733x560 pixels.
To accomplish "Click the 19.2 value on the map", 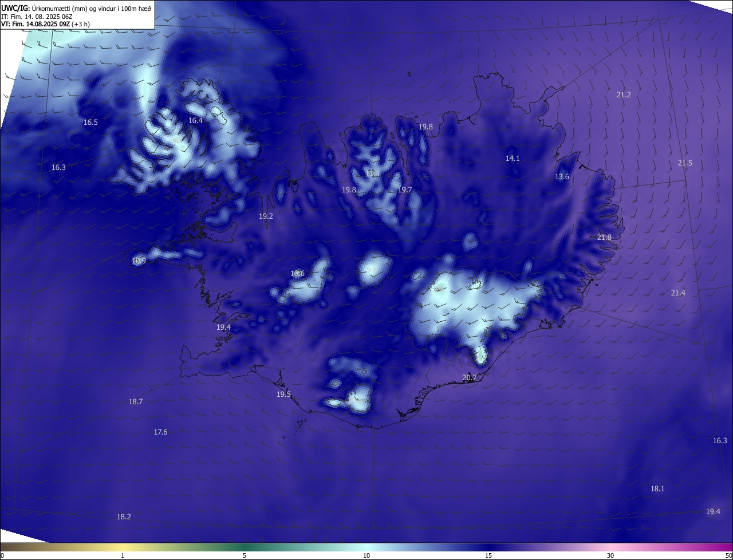I will click(x=266, y=216).
